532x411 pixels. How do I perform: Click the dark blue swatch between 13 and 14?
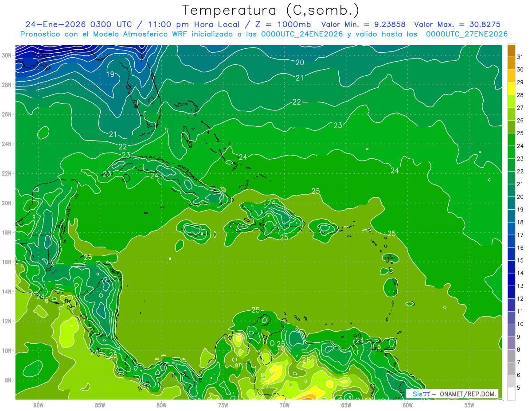[511, 280]
